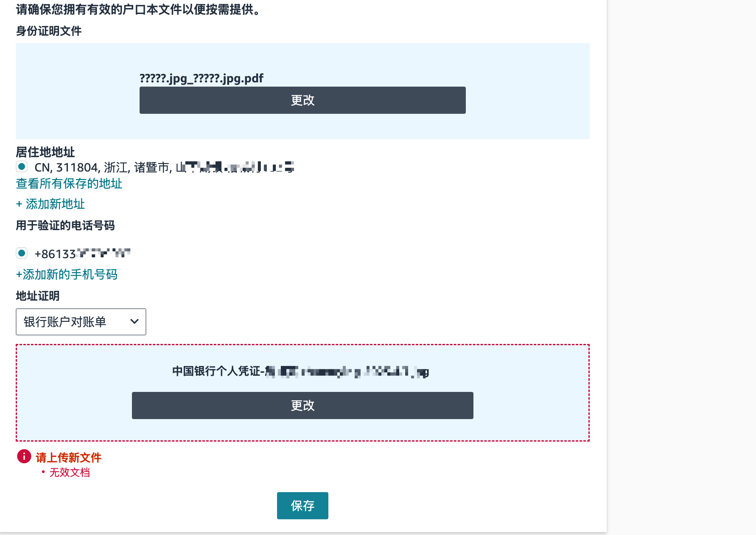Click the +86133 phone number label
Viewport: 756px width, 535px height.
point(82,253)
